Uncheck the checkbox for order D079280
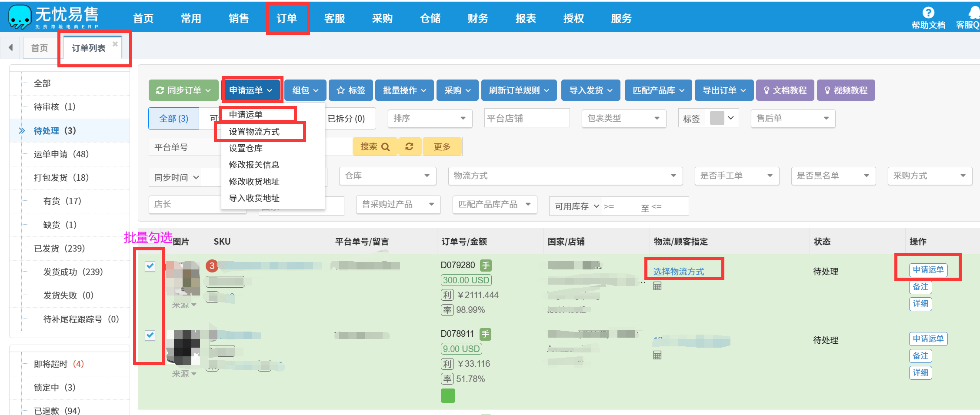The width and height of the screenshot is (980, 415). [150, 266]
